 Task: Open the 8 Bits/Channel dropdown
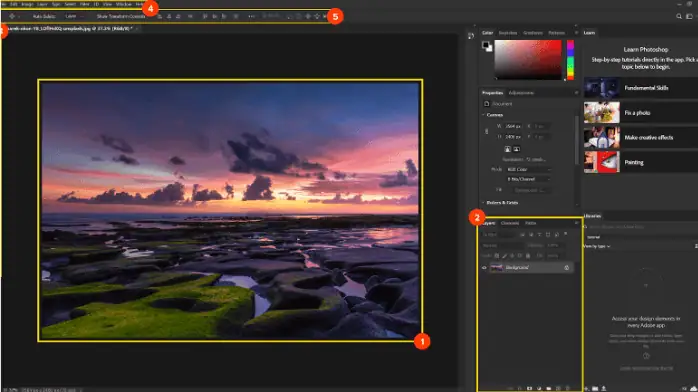(528, 179)
